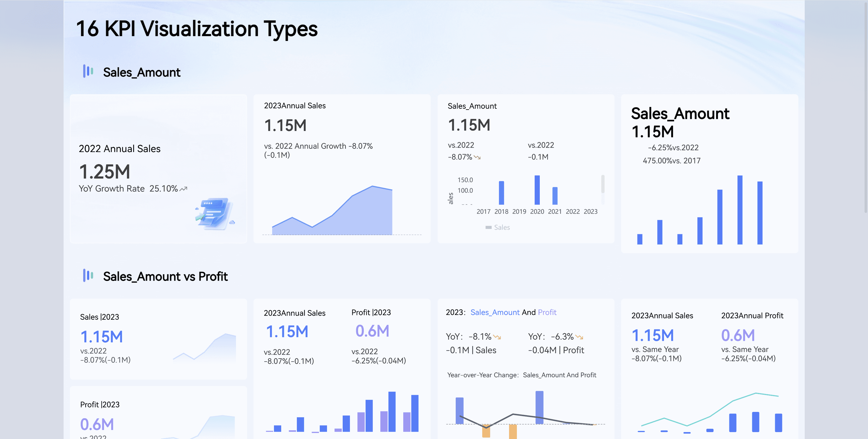This screenshot has height=439, width=868.
Task: Click the document illustration in 2022 Annual Sales card
Action: (215, 214)
